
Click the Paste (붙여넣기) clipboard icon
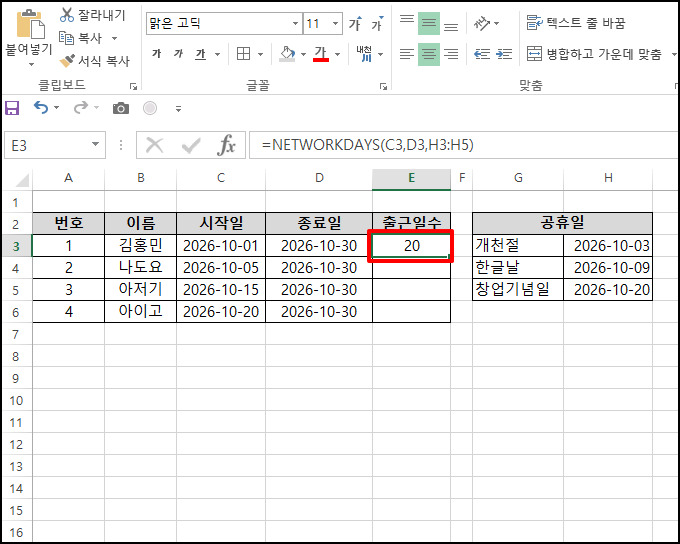(30, 24)
